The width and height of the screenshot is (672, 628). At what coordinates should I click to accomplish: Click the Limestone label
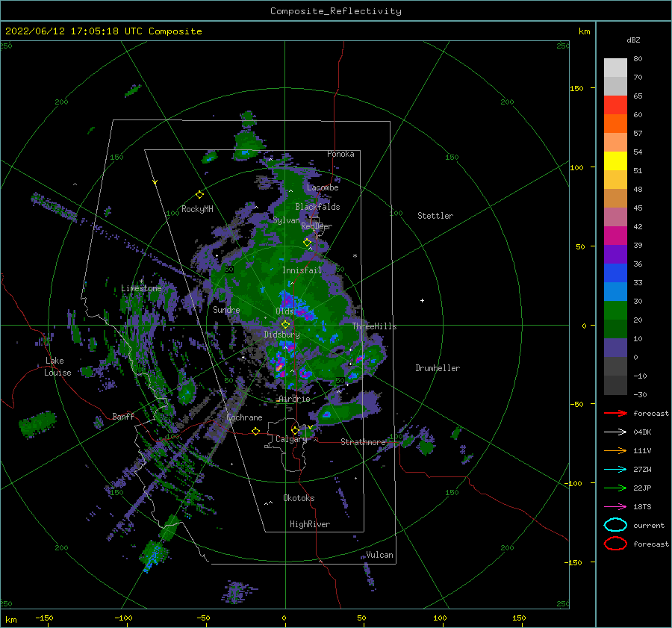pos(141,288)
